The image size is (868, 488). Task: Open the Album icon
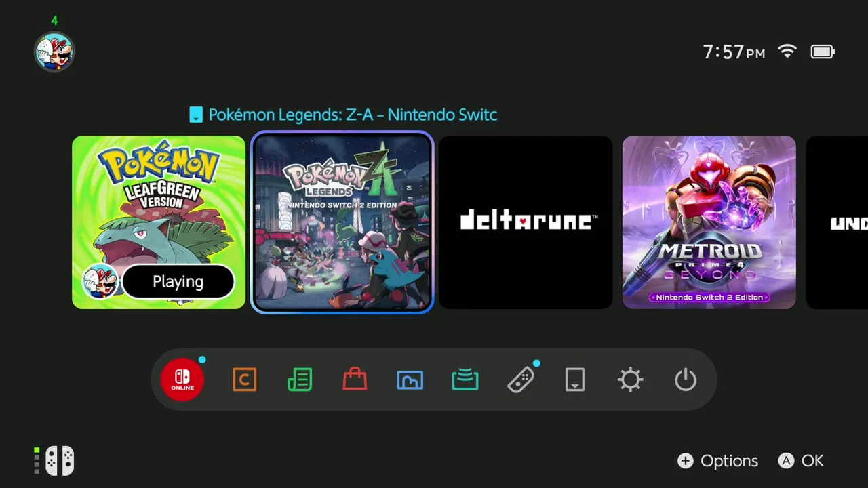[410, 380]
